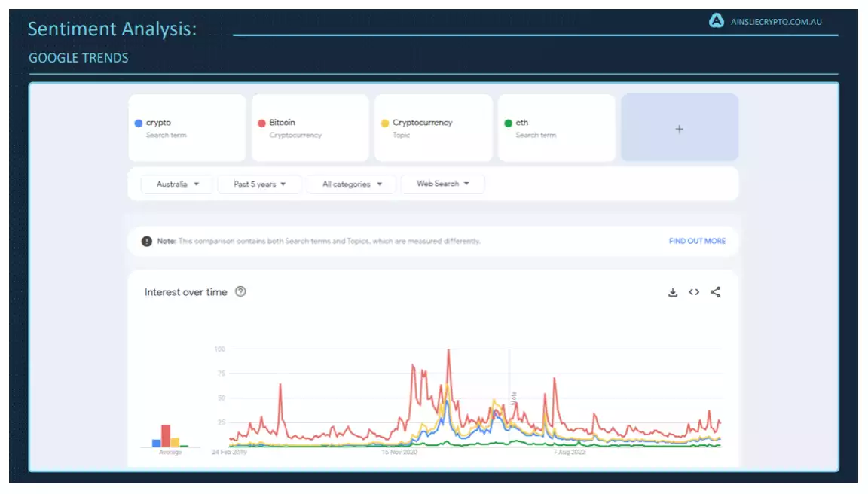Select the Bitcoin search term card
868x494 pixels.
[x=310, y=128]
